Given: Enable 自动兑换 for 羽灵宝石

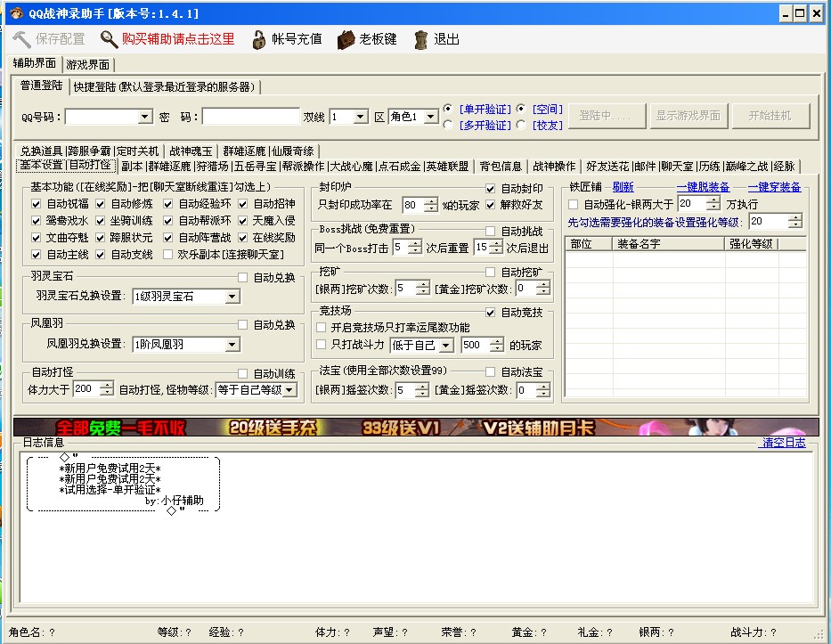Looking at the screenshot, I should (243, 277).
